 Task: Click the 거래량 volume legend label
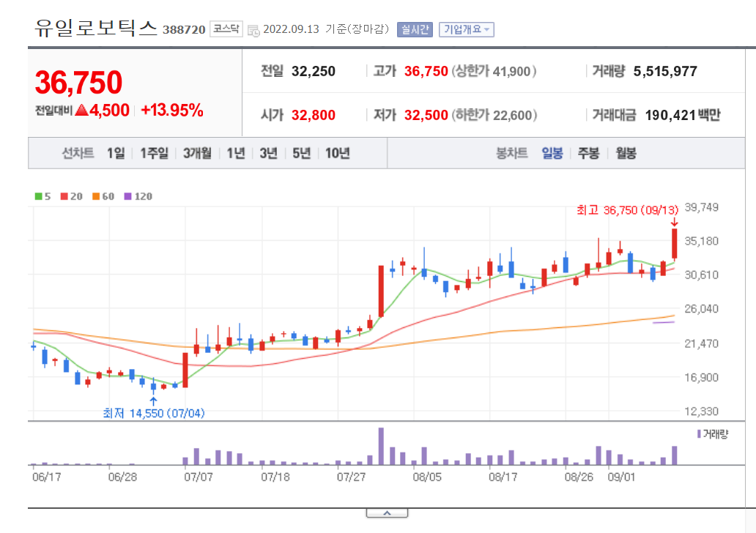713,434
